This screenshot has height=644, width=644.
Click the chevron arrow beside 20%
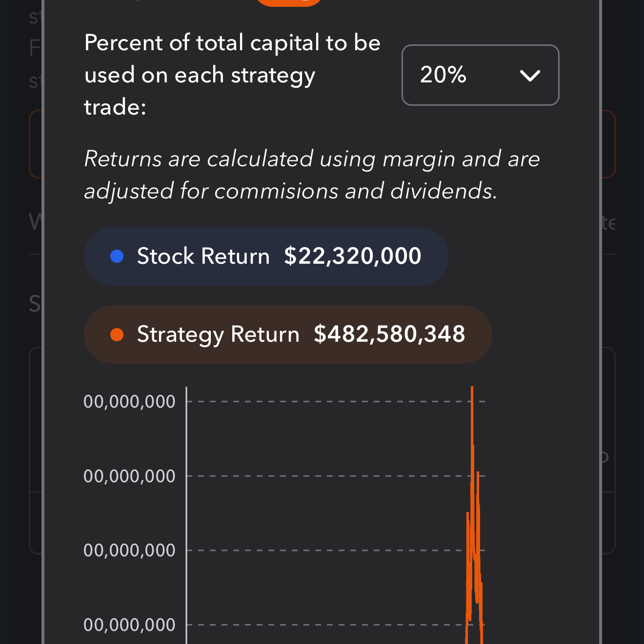click(x=529, y=76)
